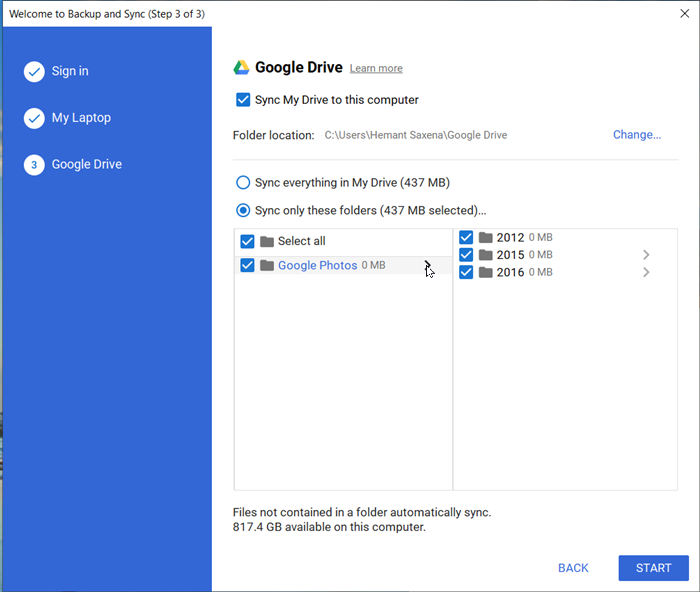Click the 2012 folder icon
This screenshot has height=592, width=700.
pos(485,238)
